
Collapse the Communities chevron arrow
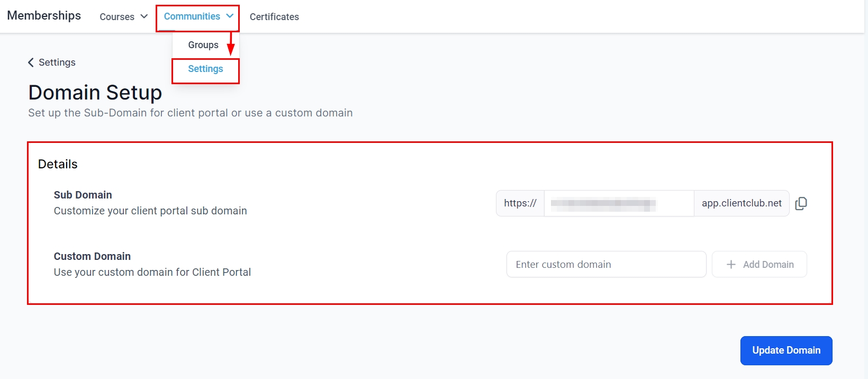(x=230, y=16)
